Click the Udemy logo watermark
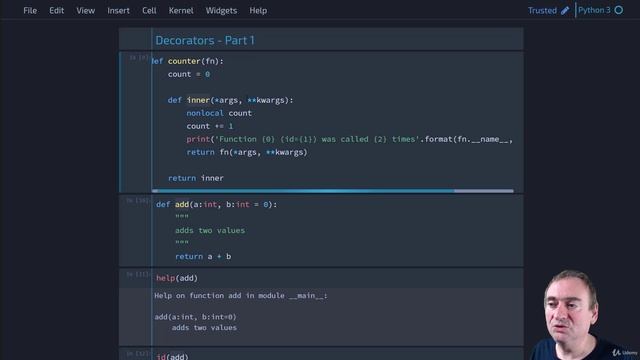This screenshot has height=360, width=640. 624,352
